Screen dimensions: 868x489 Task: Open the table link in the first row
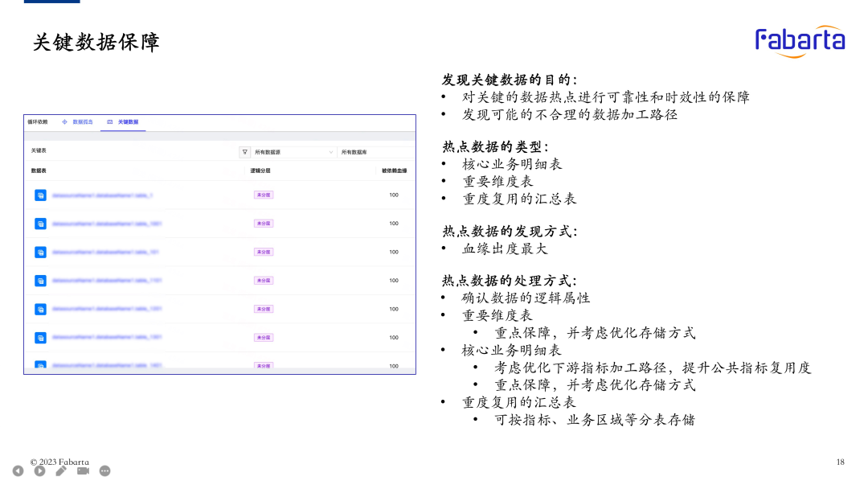[102, 195]
